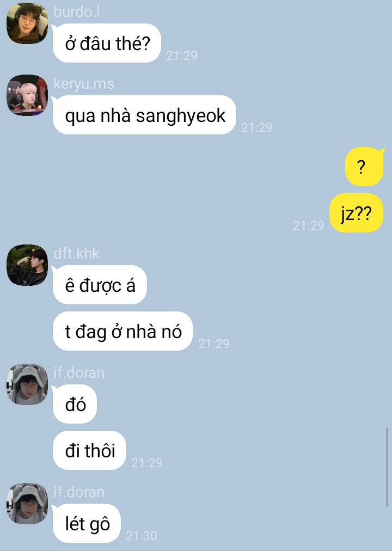
Task: Tap the 'đó' message bubble
Action: (75, 404)
